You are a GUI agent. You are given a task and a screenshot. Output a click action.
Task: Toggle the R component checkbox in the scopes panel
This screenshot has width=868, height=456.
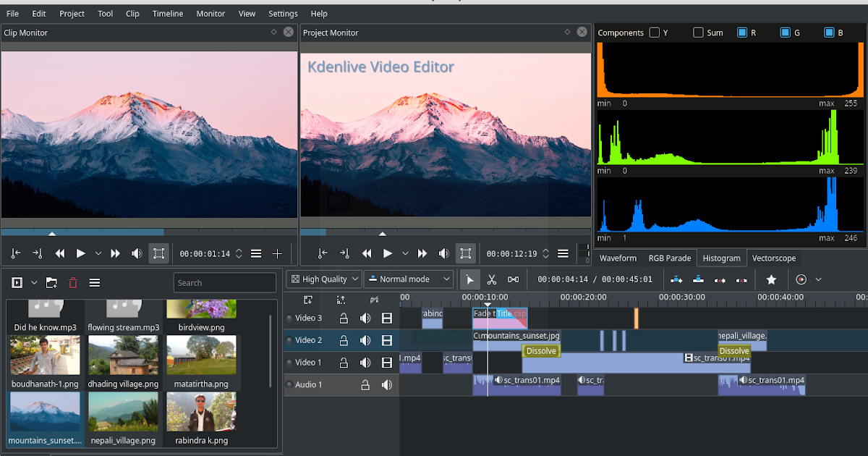pos(743,32)
